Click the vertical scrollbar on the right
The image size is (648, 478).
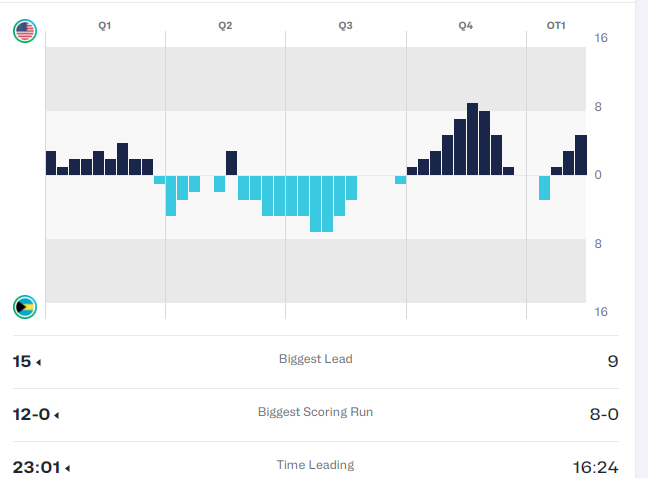pyautogui.click(x=641, y=239)
